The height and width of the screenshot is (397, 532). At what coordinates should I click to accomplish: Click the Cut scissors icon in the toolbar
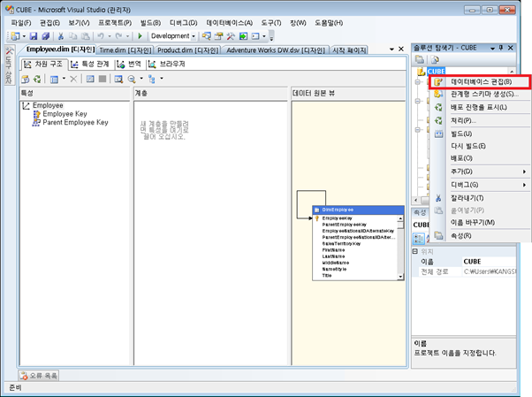click(x=61, y=36)
